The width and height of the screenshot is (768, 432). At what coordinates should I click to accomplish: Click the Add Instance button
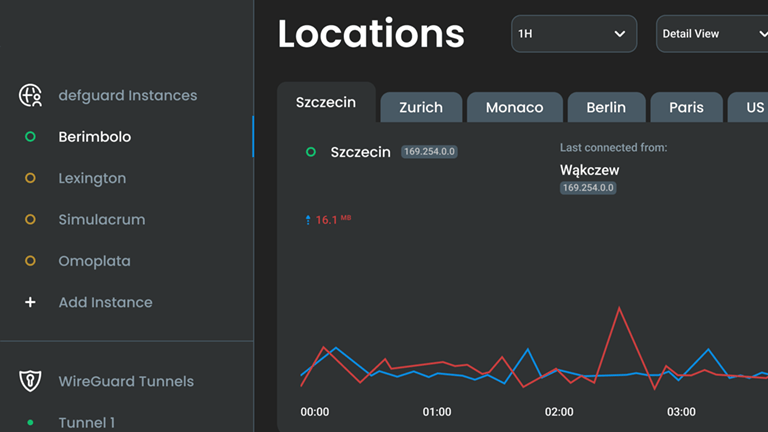click(x=105, y=302)
